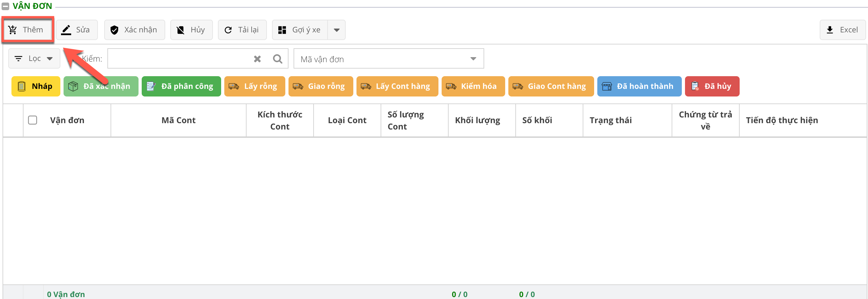Filter by orange Lấy rỗng status
Viewport: 868px width, 299px height.
coord(254,87)
